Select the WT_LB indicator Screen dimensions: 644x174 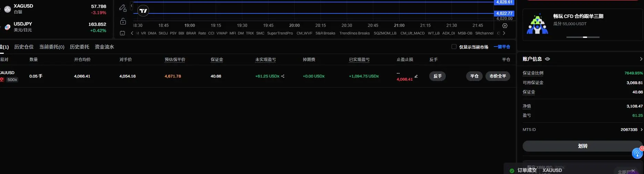click(x=434, y=33)
